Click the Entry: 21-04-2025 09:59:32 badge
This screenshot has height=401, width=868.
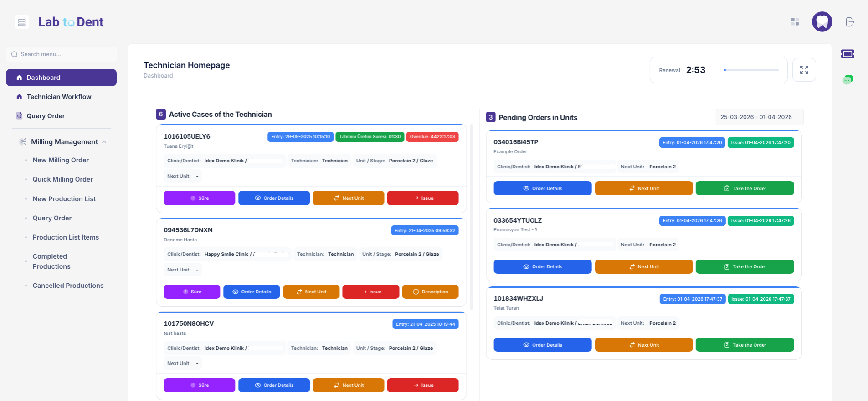coord(425,230)
